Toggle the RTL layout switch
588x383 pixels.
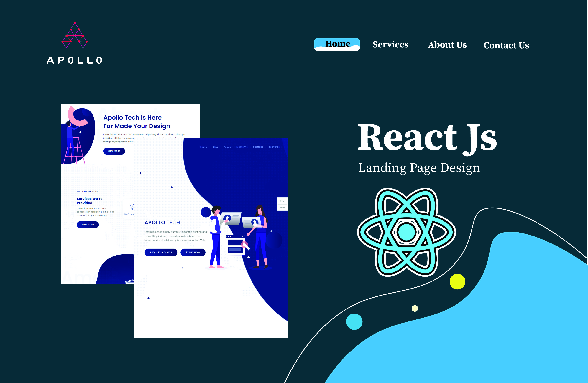[282, 201]
